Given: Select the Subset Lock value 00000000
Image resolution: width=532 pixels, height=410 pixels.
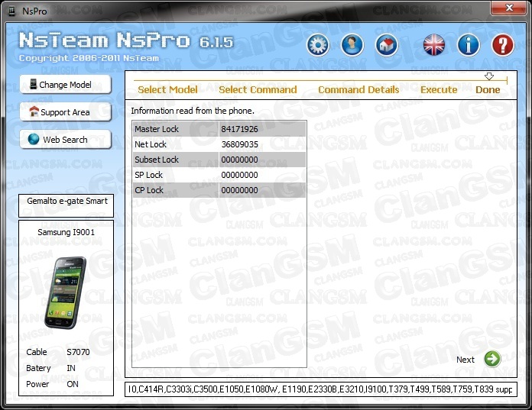Looking at the screenshot, I should (x=239, y=160).
